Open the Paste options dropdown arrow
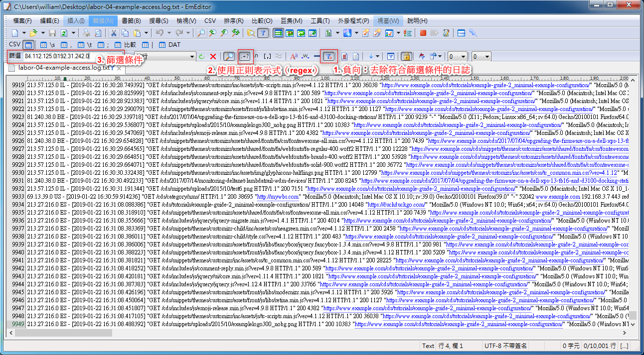 146,33
